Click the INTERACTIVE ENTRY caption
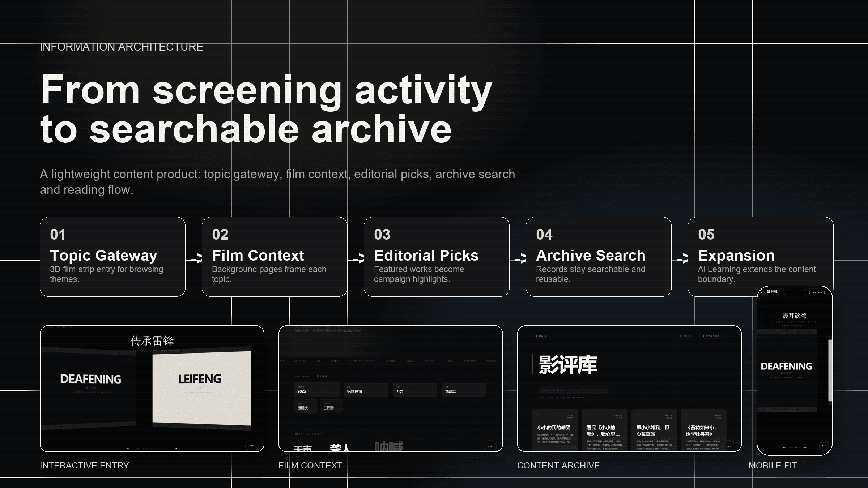 tap(84, 466)
